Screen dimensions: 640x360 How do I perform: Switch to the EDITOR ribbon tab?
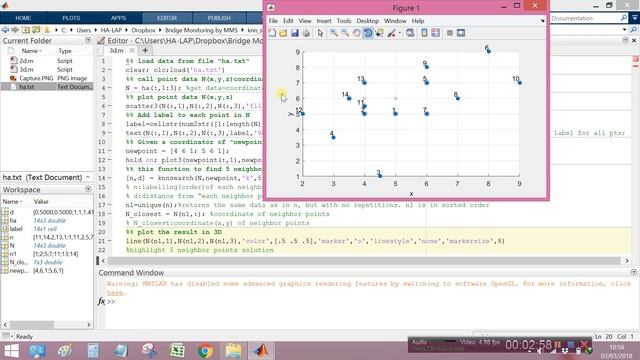point(167,18)
